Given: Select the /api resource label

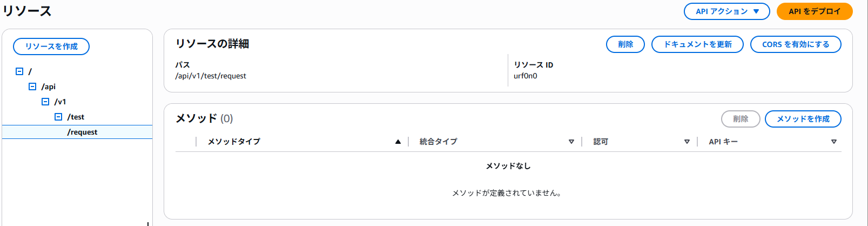Looking at the screenshot, I should (49, 87).
